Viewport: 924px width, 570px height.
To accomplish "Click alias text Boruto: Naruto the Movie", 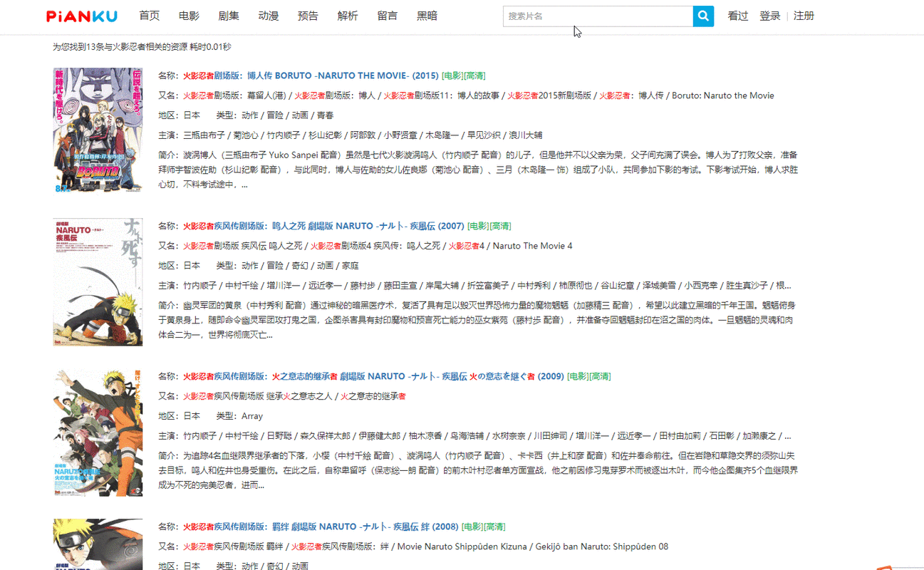I will coord(723,95).
